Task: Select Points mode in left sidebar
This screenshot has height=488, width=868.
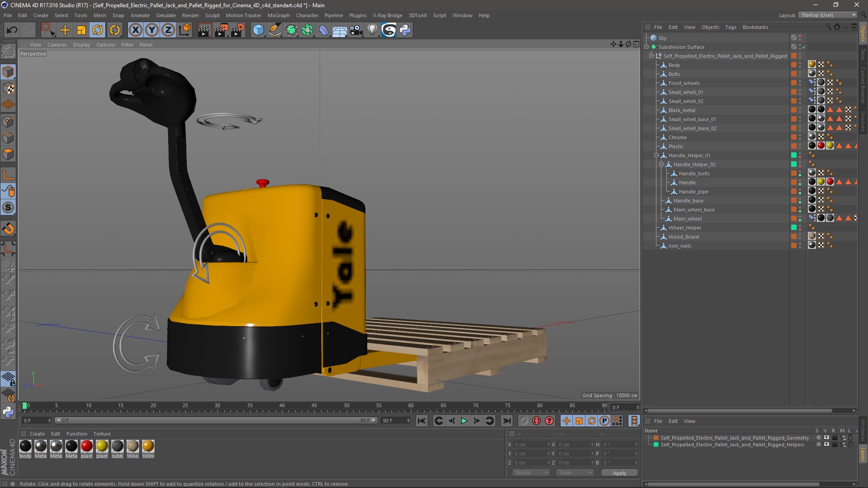Action: [8, 122]
